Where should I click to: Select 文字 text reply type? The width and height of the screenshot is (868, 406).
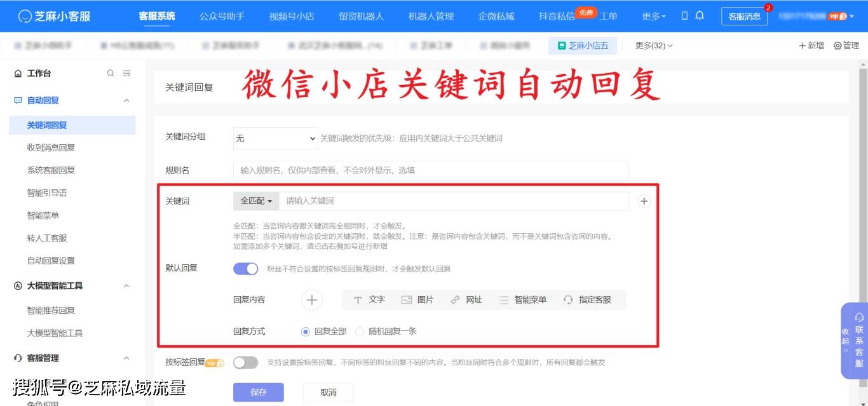[369, 300]
